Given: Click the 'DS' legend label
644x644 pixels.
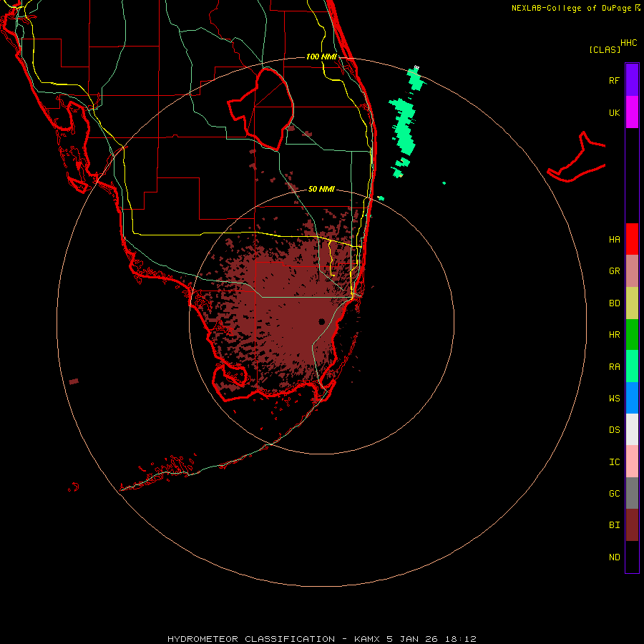Looking at the screenshot, I should (614, 430).
